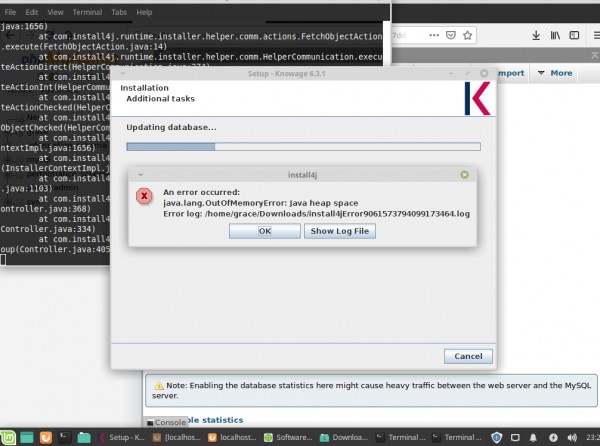Cancel the Knowage setup installer
The width and height of the screenshot is (600, 446).
click(468, 356)
